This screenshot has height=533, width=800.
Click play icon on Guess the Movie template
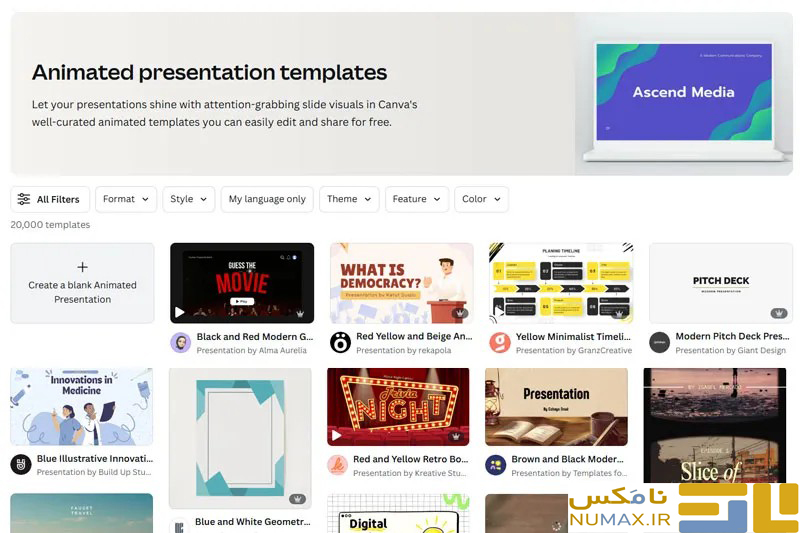click(180, 313)
